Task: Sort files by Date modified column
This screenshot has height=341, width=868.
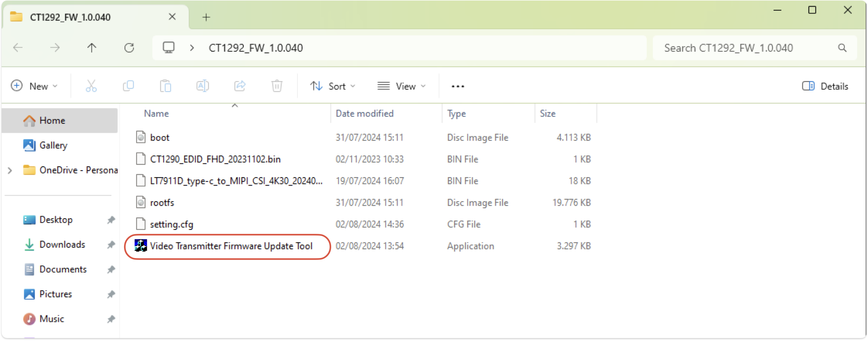Action: 365,113
